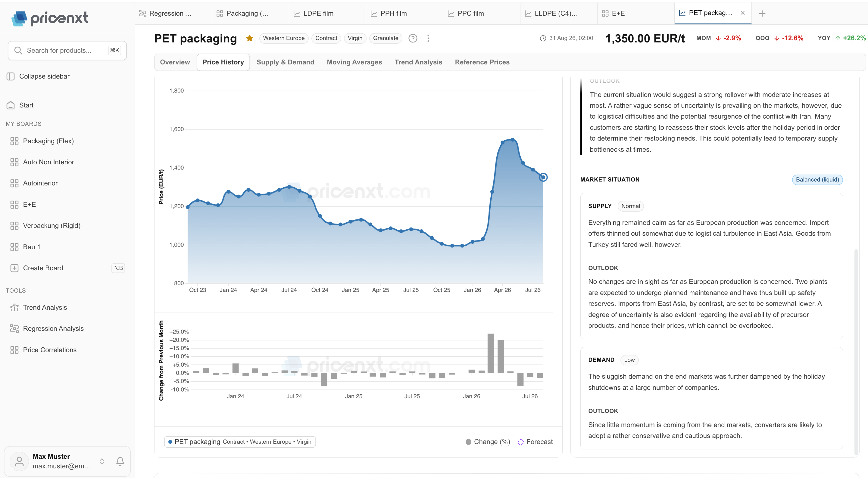The image size is (868, 478).
Task: Switch to the Moving Averages tab
Action: pos(354,62)
